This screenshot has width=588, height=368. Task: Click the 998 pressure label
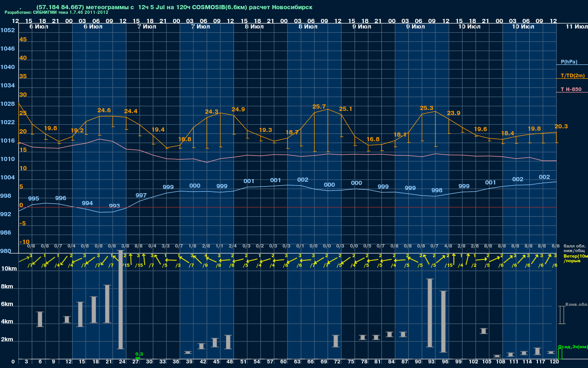pos(437,190)
